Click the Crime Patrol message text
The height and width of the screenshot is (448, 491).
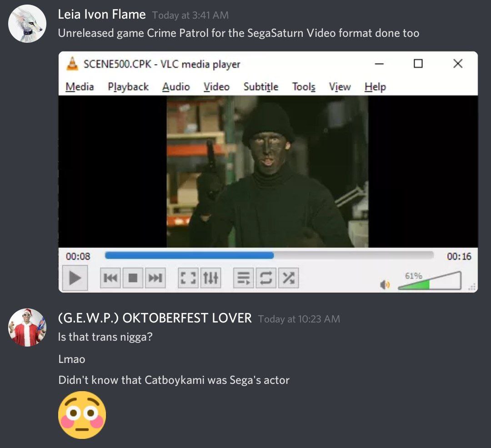coord(239,33)
